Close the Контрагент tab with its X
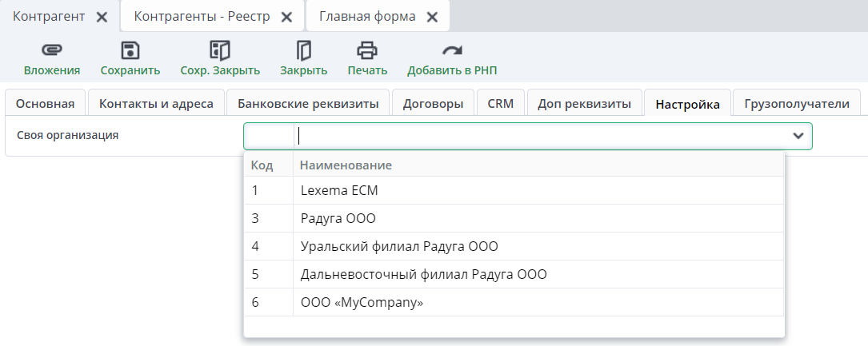868x346 pixels. click(102, 17)
